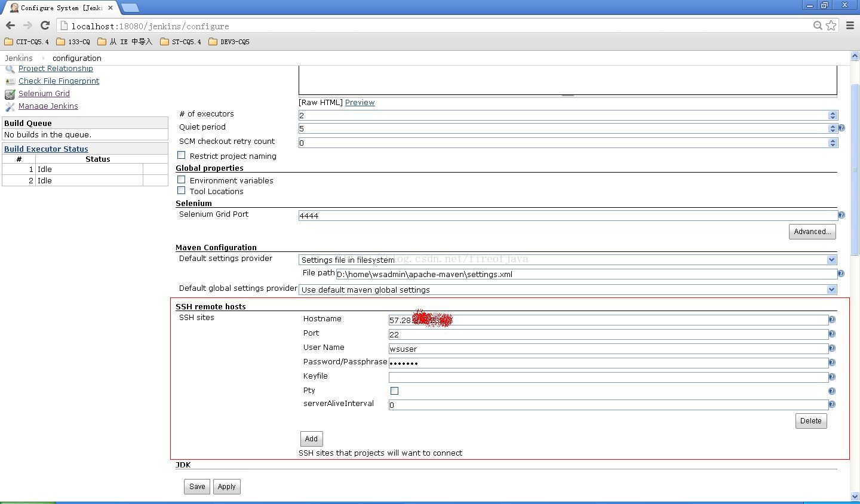The image size is (860, 504).
Task: Reload the page with refresh icon
Action: click(45, 26)
